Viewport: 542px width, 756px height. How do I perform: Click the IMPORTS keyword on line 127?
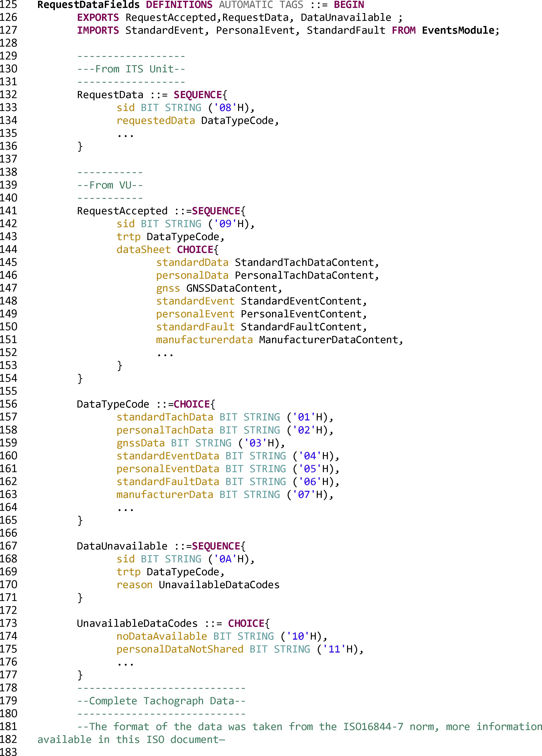tap(98, 31)
